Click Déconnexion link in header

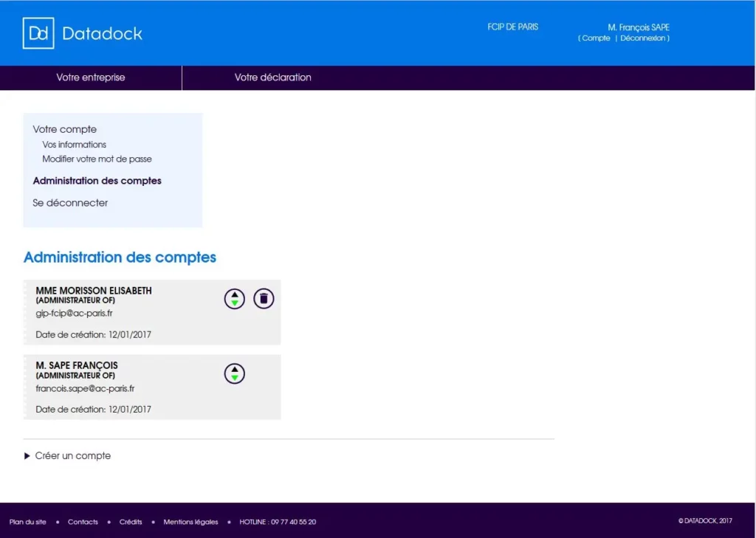[643, 38]
